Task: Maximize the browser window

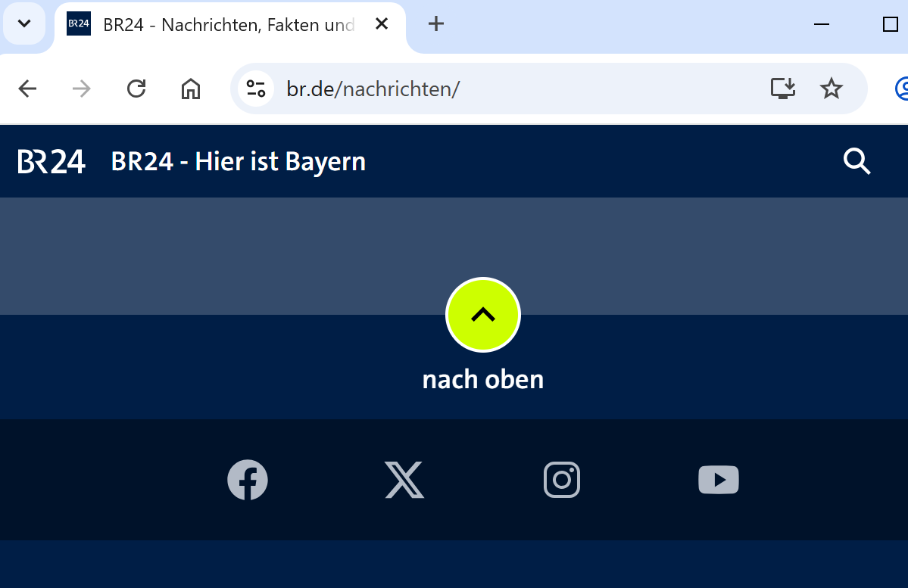Action: [890, 24]
